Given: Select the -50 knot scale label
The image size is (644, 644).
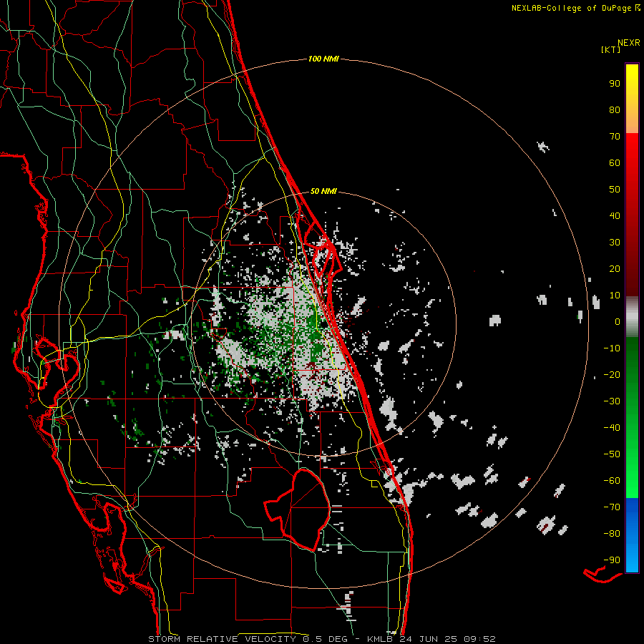Looking at the screenshot, I should point(612,454).
